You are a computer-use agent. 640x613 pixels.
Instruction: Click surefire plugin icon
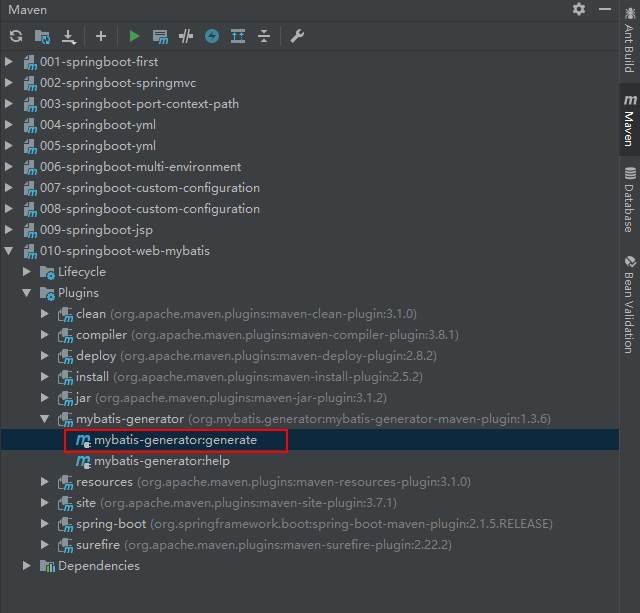pos(65,545)
